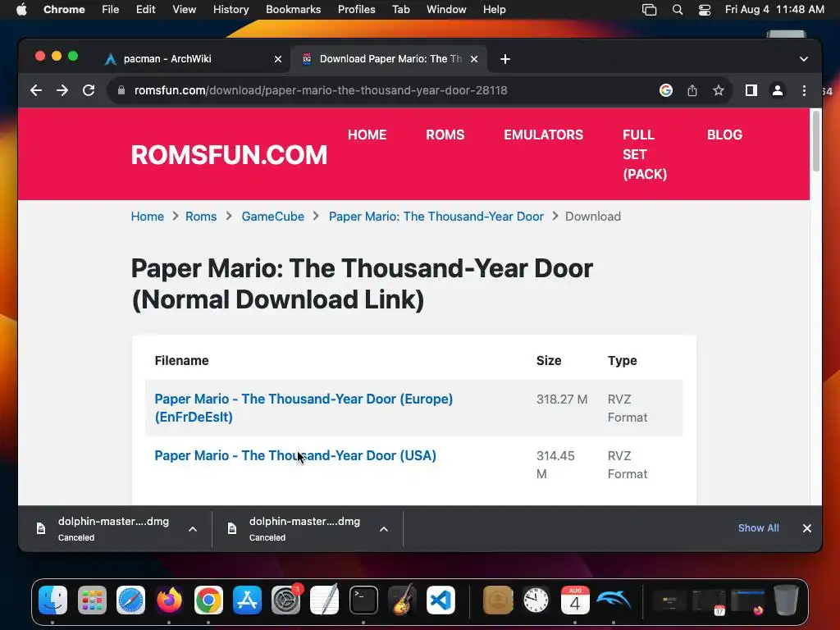Screen dimensions: 840x630
Task: Open the View menu
Action: (184, 10)
